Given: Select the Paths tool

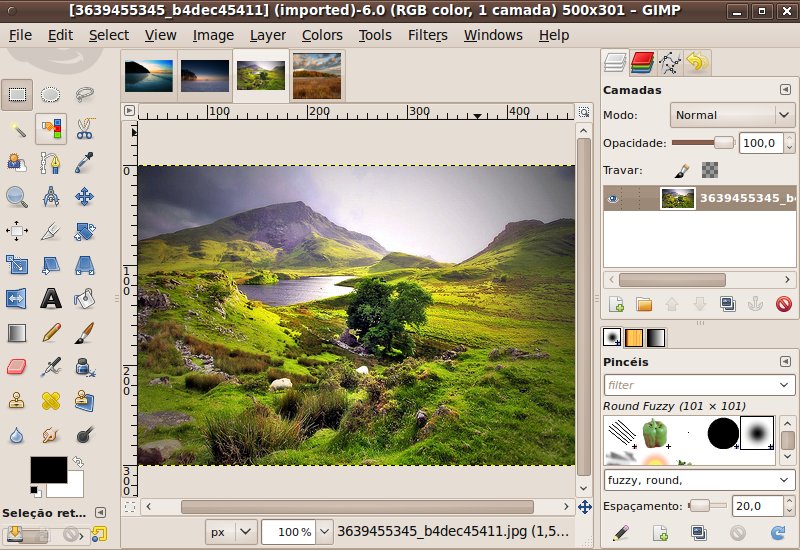Looking at the screenshot, I should click(51, 163).
